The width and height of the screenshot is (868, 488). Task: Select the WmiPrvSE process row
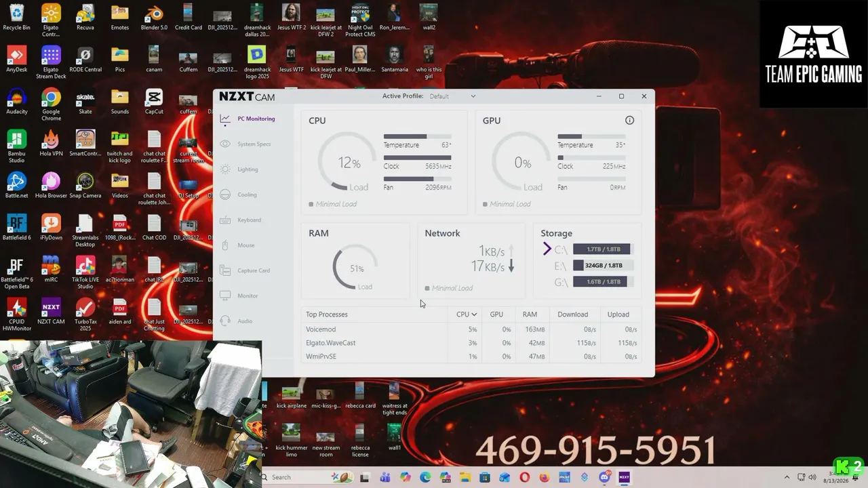tap(471, 357)
